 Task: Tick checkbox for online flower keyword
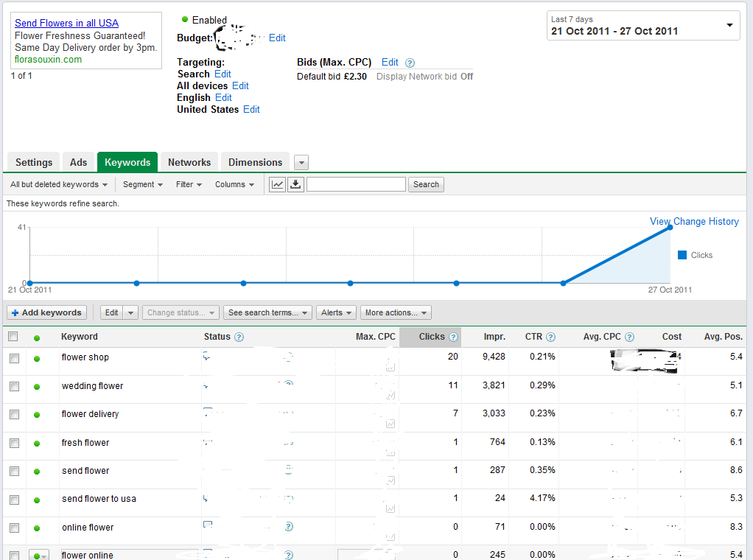[x=15, y=528]
